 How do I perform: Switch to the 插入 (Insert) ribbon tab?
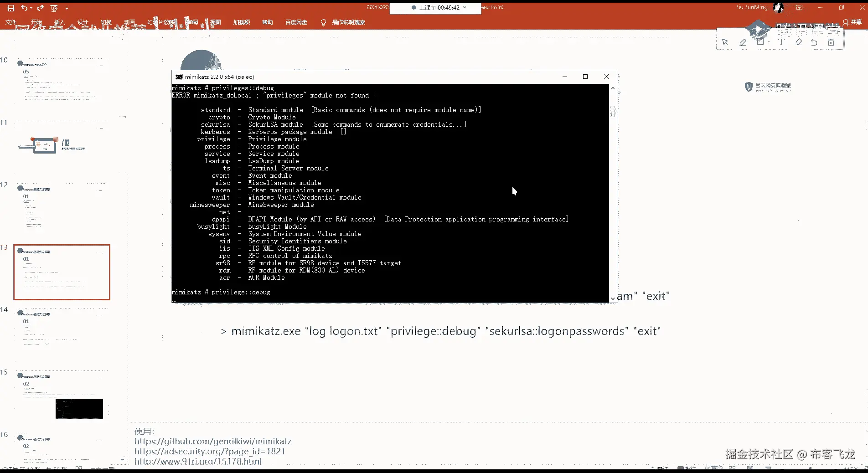click(60, 22)
